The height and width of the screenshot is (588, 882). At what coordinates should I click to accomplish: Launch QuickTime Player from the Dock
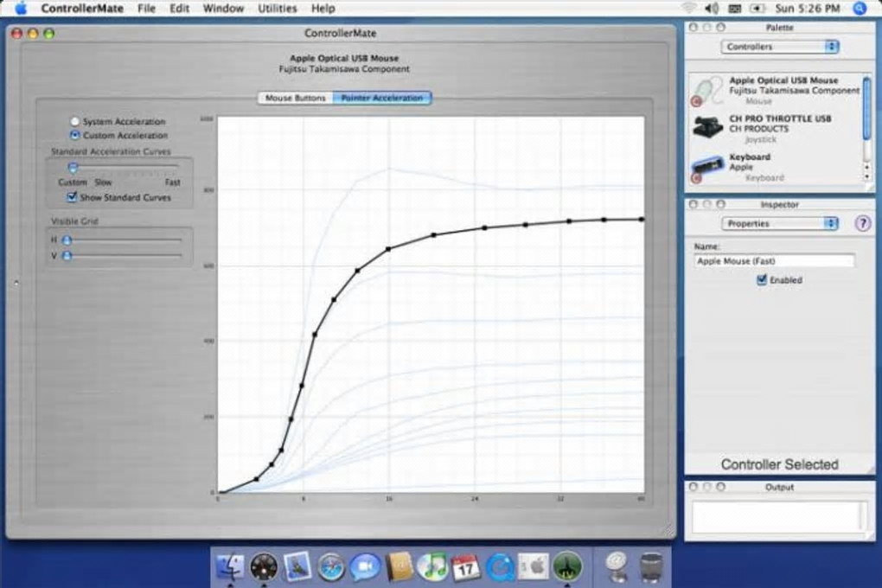(500, 567)
